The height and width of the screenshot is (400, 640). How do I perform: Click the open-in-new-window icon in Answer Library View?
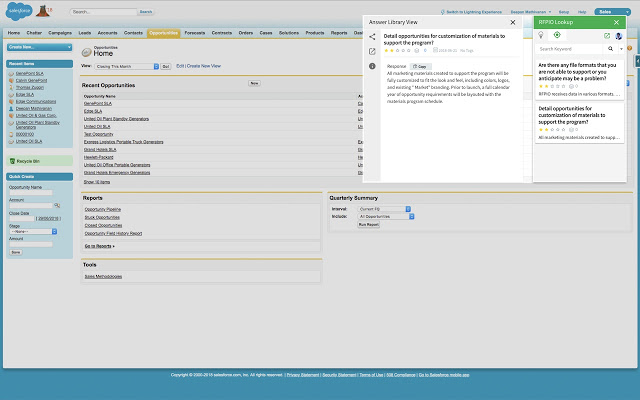[373, 51]
